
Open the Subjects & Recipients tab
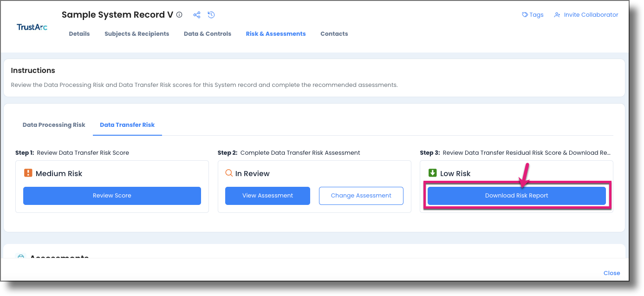pos(137,34)
